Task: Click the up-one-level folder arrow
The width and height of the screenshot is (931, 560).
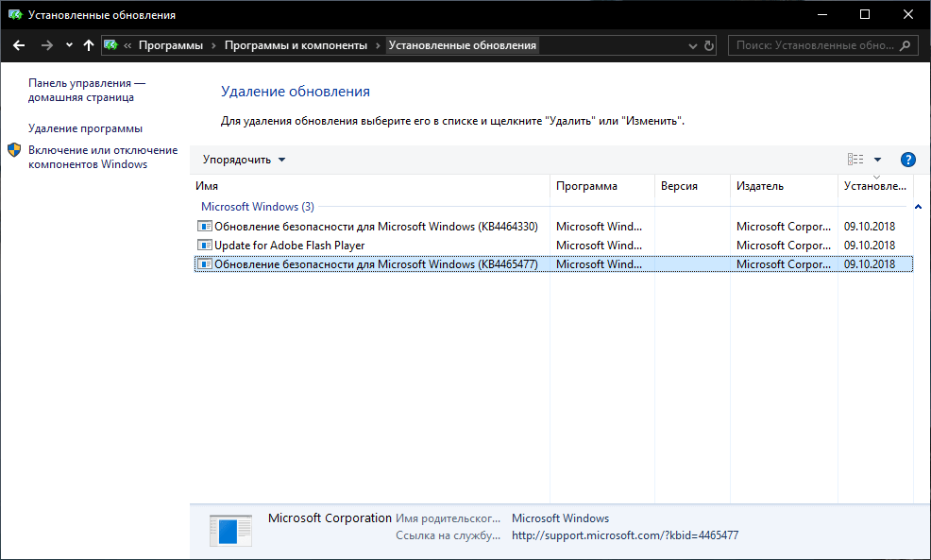Action: click(88, 44)
